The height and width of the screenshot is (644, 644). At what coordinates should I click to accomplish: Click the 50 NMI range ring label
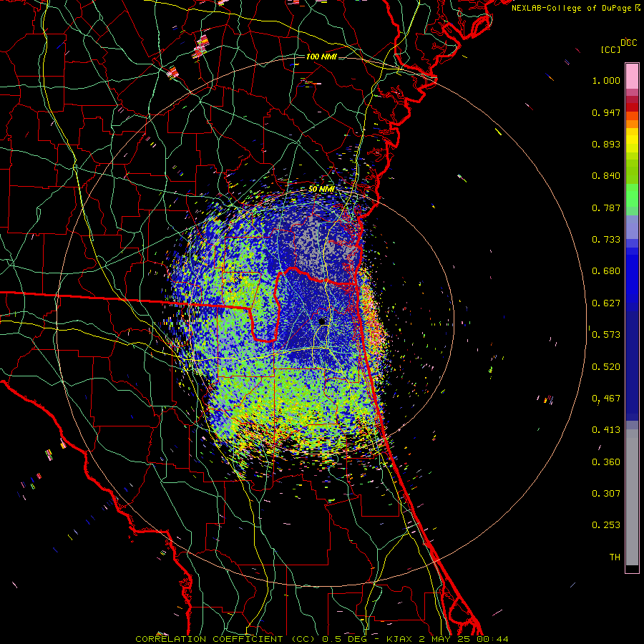tap(321, 189)
